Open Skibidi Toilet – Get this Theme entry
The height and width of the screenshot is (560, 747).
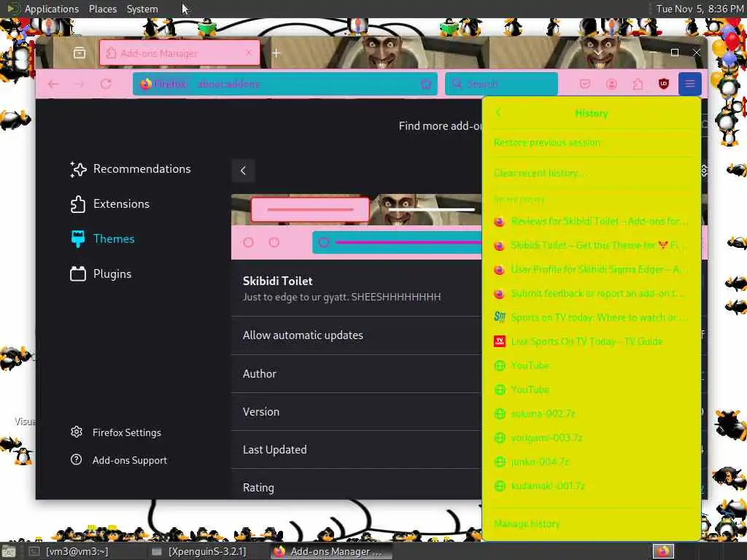(x=591, y=245)
